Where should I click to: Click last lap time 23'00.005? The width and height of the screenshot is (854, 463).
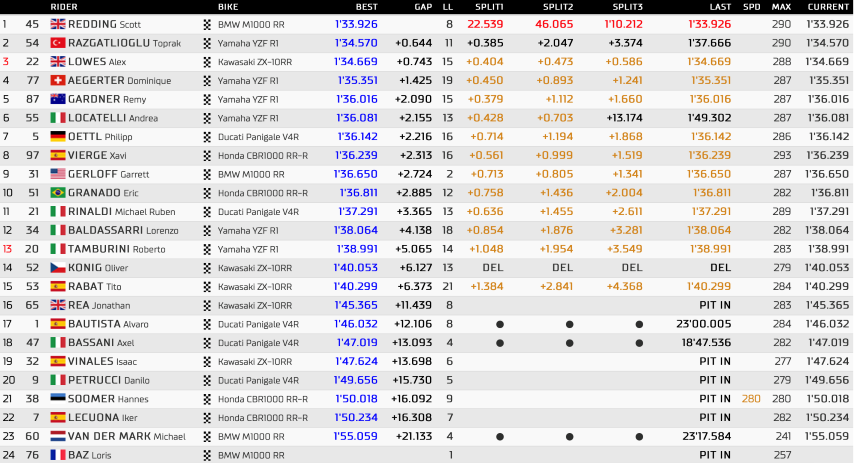(x=704, y=324)
